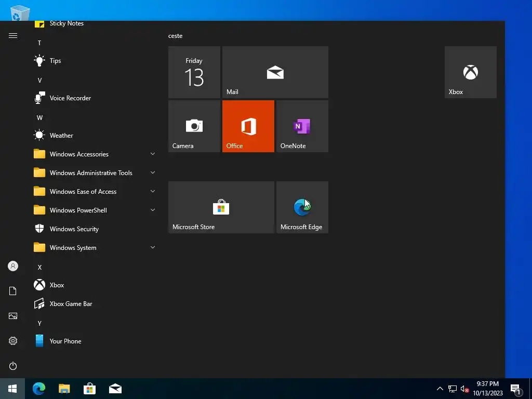Click the letter V section header
532x399 pixels.
coord(39,81)
